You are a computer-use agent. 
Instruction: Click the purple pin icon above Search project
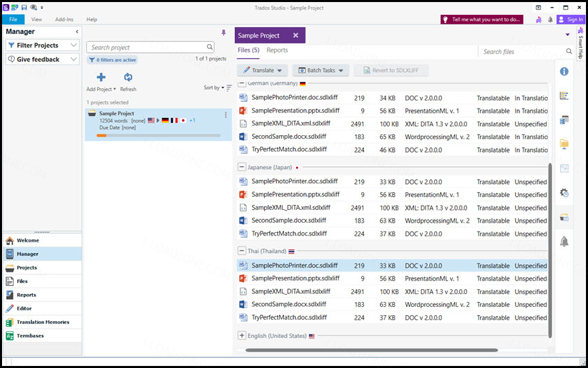tap(223, 33)
